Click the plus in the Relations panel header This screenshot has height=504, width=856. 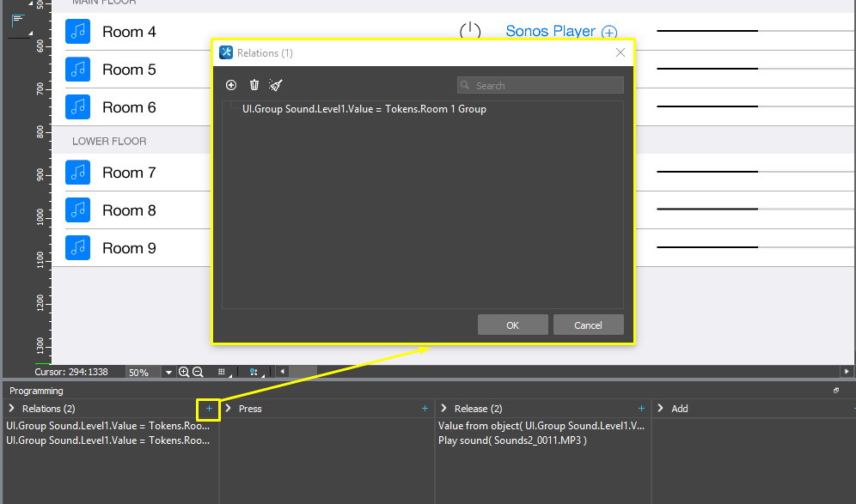coord(209,409)
